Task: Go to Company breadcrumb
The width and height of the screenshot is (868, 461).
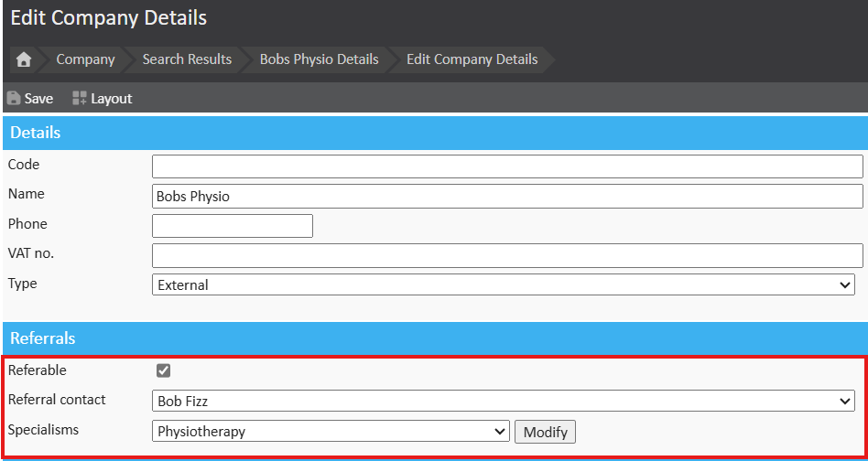Action: pyautogui.click(x=85, y=59)
